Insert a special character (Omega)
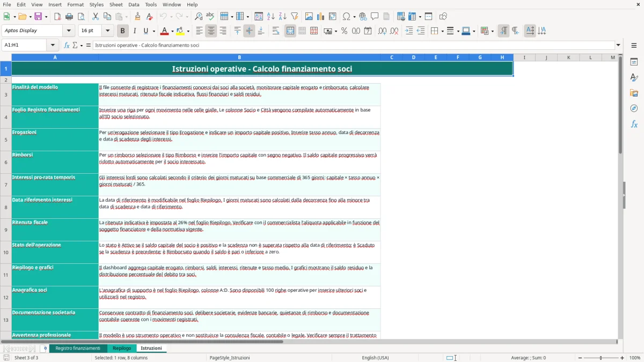The height and width of the screenshot is (362, 644). (346, 17)
